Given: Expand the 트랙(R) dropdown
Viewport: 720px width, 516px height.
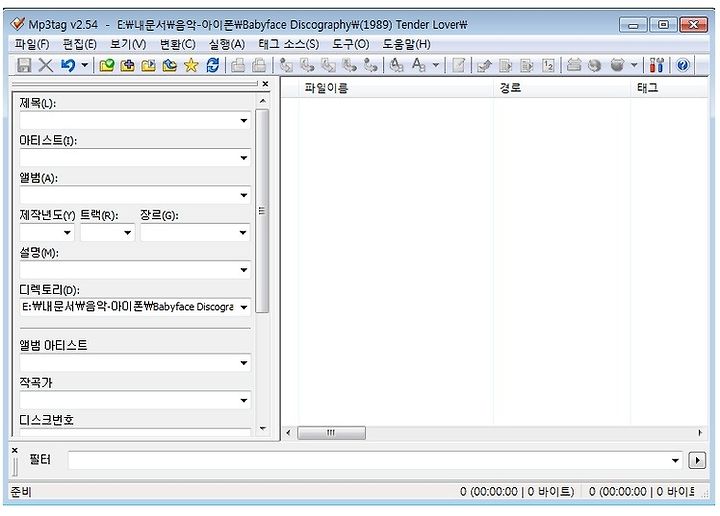Looking at the screenshot, I should [x=128, y=233].
